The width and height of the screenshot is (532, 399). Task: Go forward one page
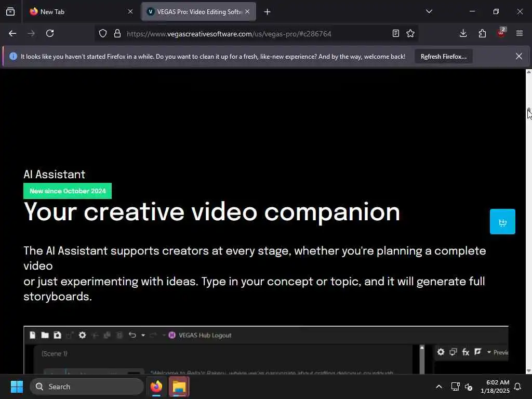coord(31,33)
